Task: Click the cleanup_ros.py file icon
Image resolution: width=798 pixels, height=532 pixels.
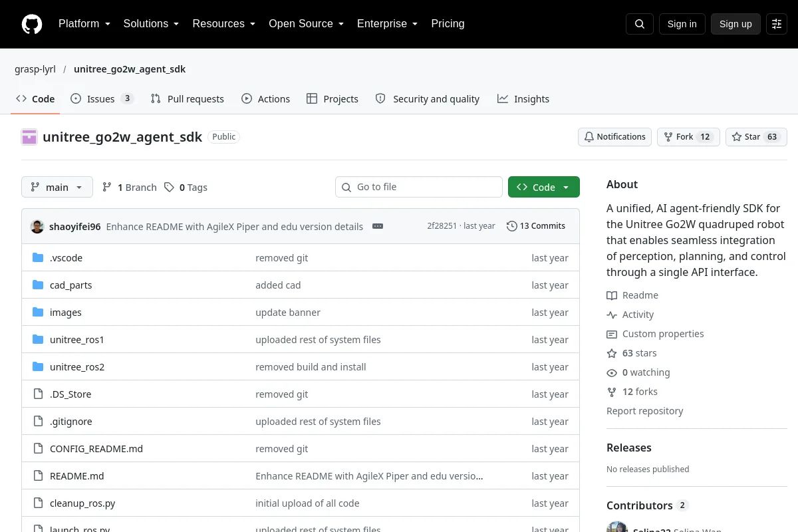Action: click(x=38, y=503)
